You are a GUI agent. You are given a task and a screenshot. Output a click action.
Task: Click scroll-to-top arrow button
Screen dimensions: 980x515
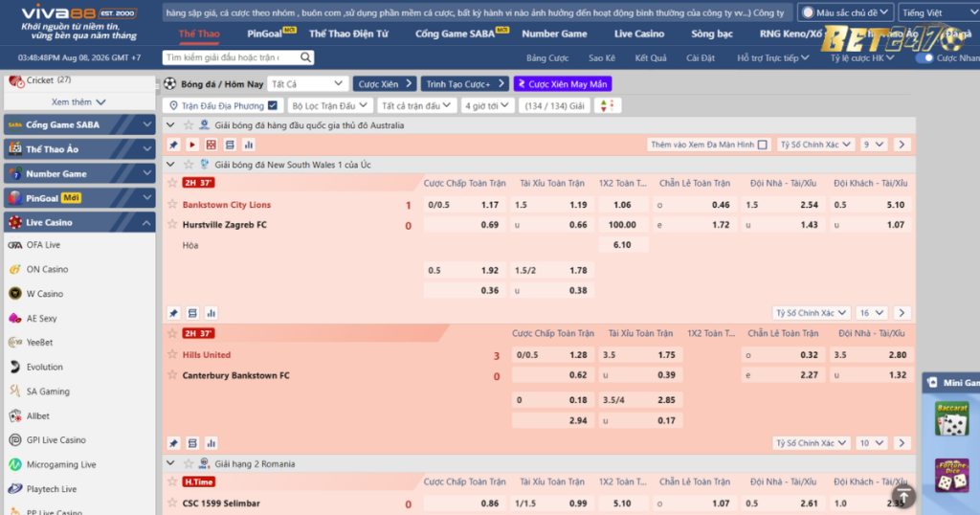coord(903,496)
